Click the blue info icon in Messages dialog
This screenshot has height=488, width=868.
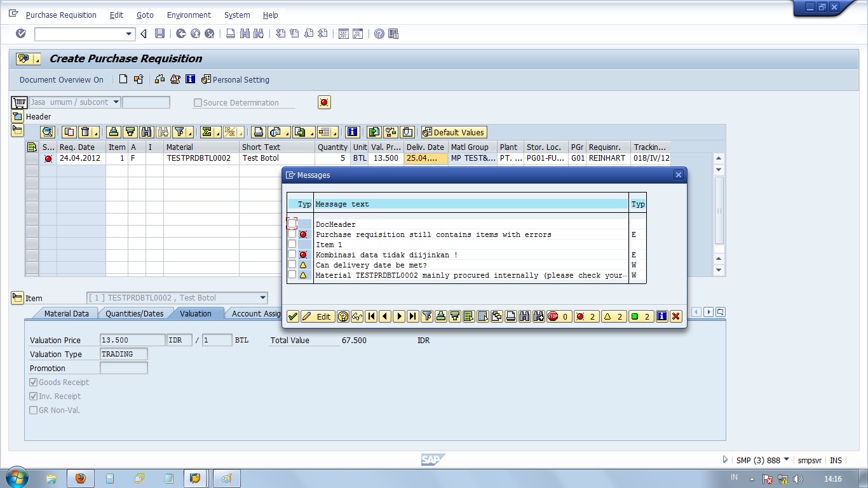[661, 316]
